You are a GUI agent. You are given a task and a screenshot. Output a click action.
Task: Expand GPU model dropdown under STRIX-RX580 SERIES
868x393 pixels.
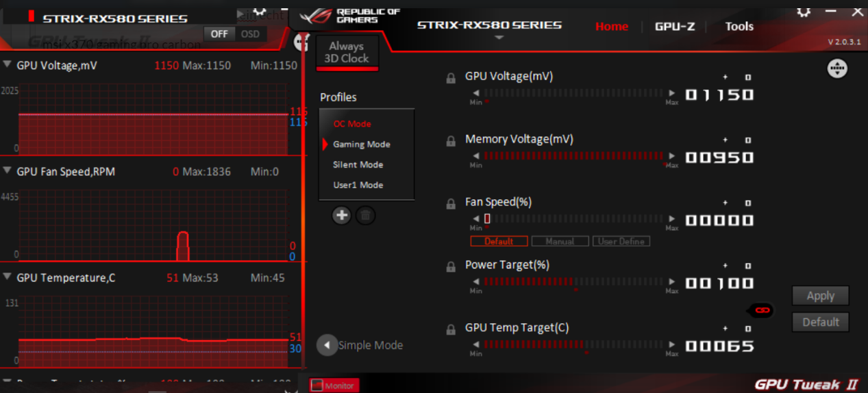click(x=499, y=38)
